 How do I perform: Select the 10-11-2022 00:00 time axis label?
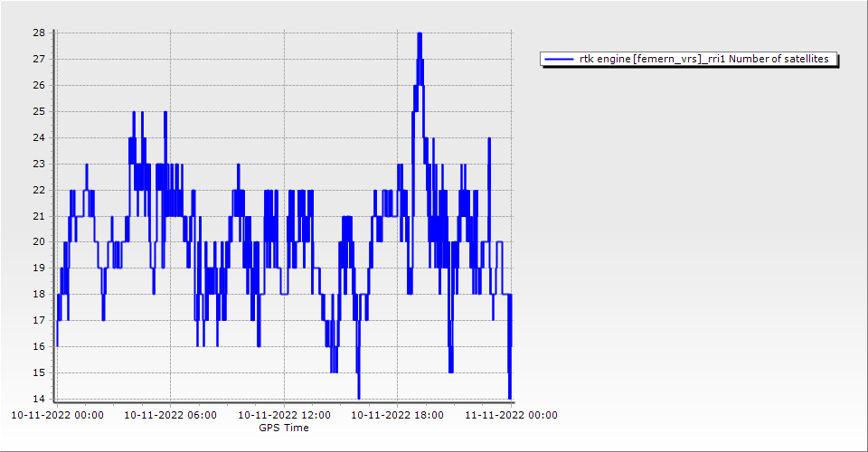(x=57, y=415)
